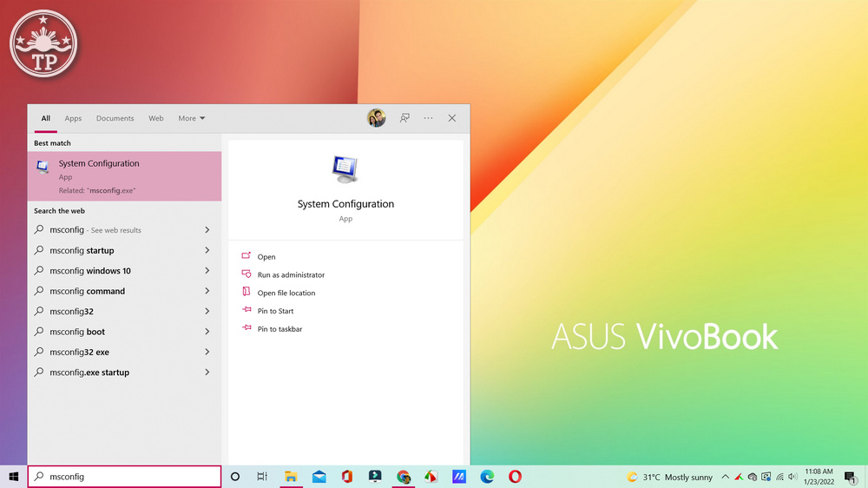This screenshot has height=488, width=868.
Task: Select 'msconfig command' suggestion
Action: [124, 291]
